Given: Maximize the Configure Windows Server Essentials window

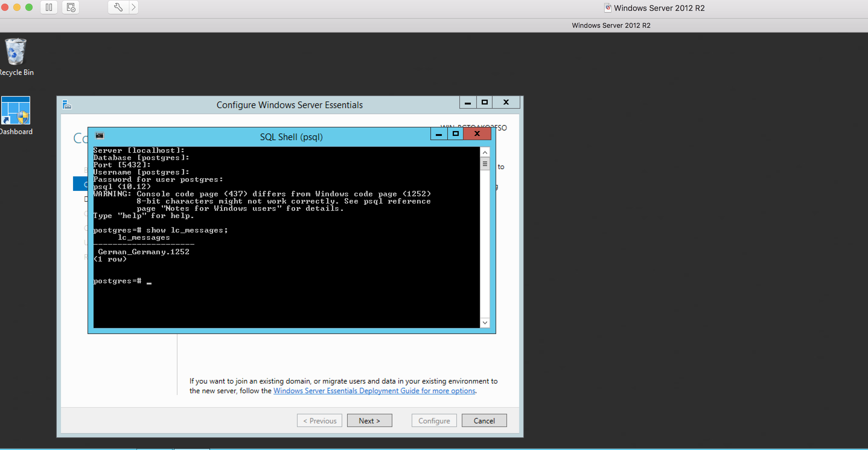Looking at the screenshot, I should click(484, 102).
